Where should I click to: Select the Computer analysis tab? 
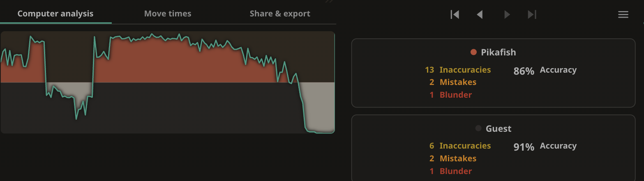click(55, 14)
